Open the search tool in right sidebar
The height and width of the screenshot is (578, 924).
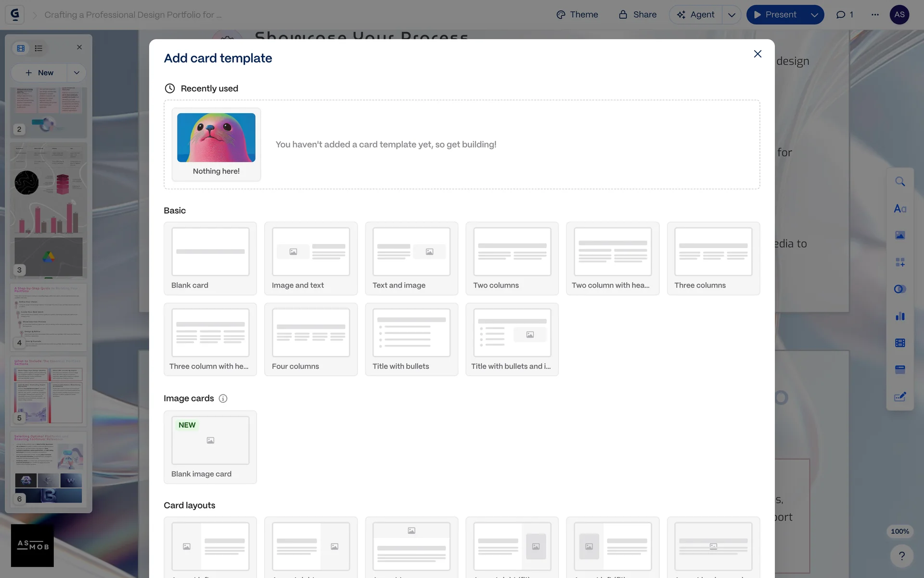tap(900, 182)
